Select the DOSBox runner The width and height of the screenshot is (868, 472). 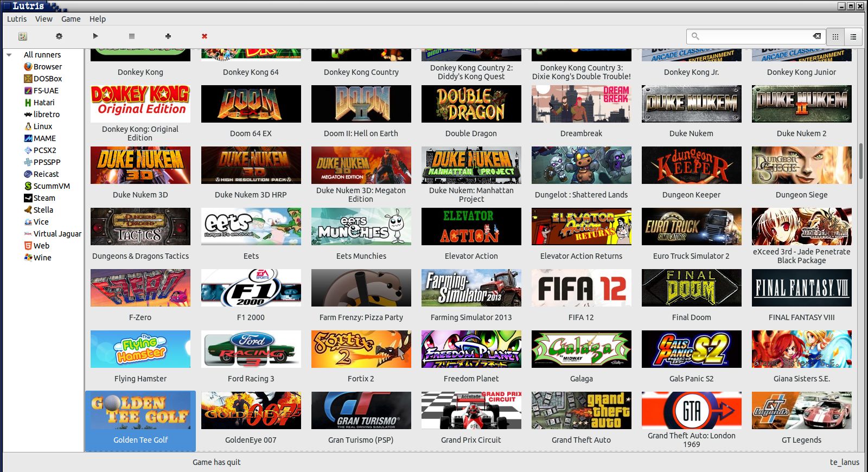coord(43,79)
